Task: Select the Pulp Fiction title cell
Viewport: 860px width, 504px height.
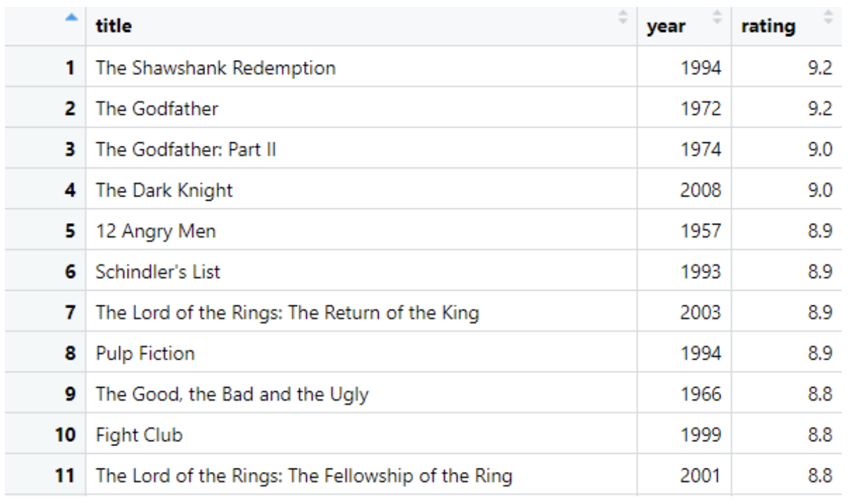Action: tap(145, 353)
